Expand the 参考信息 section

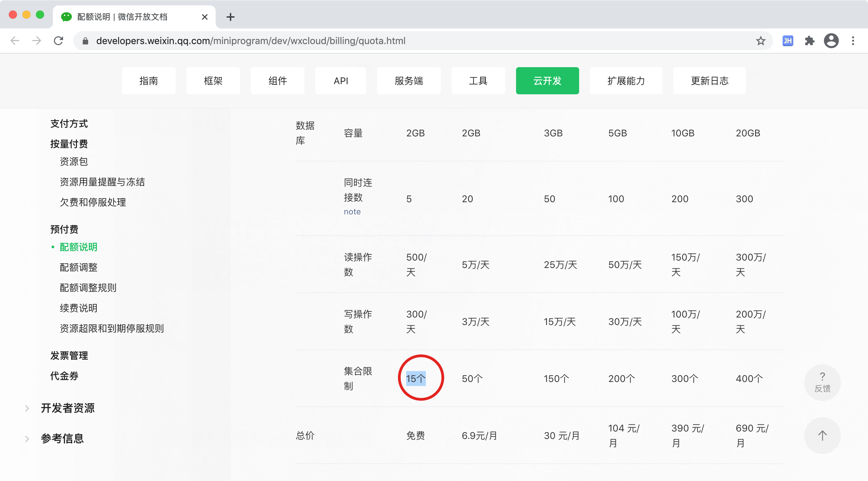pos(62,439)
